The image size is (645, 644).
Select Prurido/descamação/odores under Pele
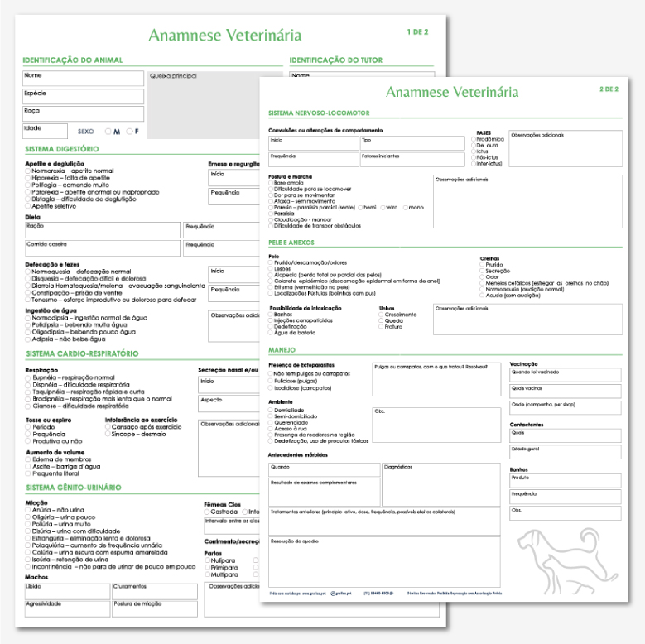click(271, 262)
